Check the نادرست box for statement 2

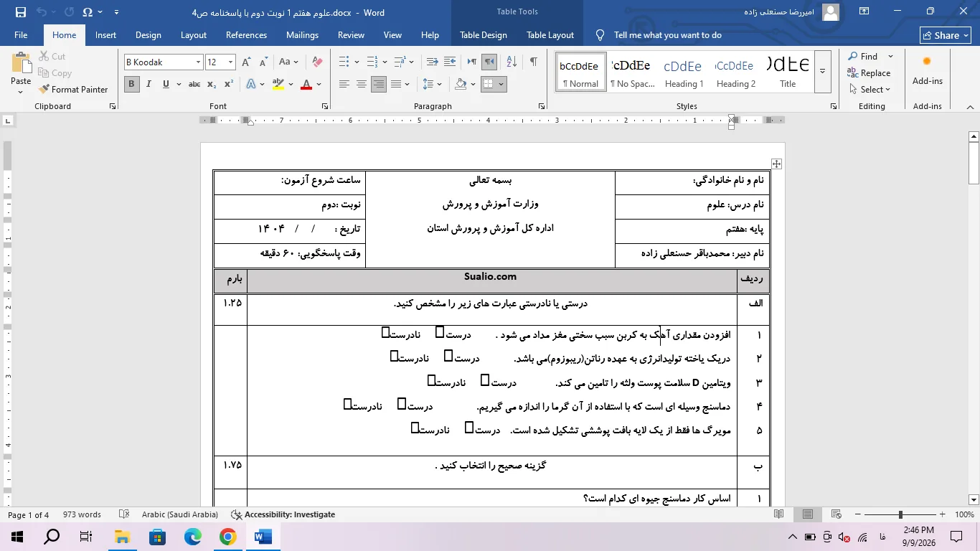click(x=394, y=355)
